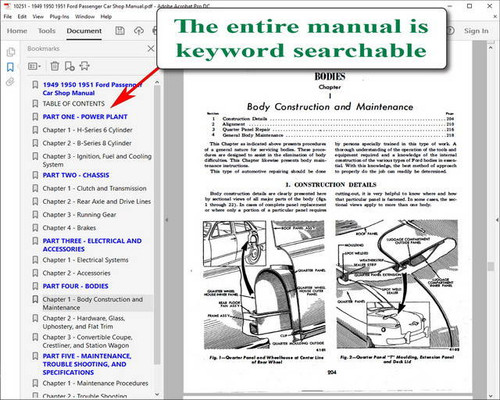The width and height of the screenshot is (500, 400).
Task: Open Chapter 2 - Accessories bookmark
Action: click(76, 273)
